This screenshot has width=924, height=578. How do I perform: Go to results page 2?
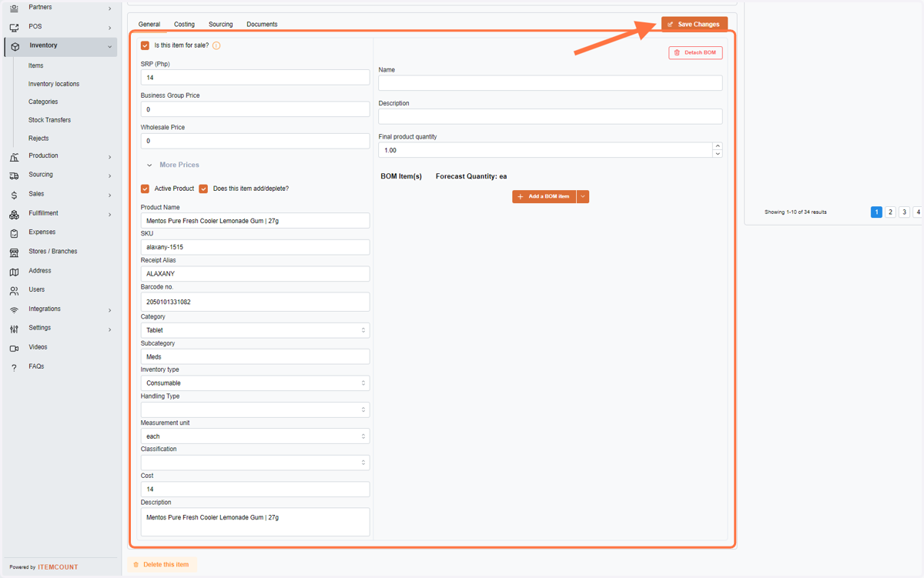(890, 212)
